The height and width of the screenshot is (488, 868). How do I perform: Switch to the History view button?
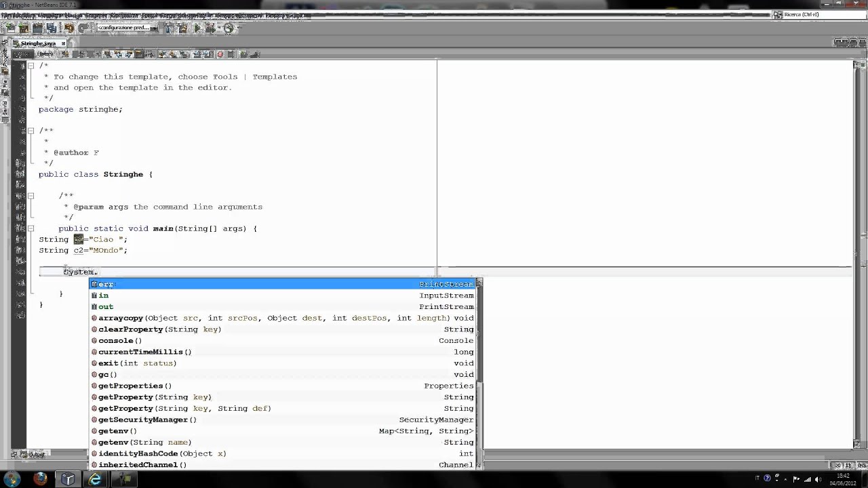coord(45,54)
